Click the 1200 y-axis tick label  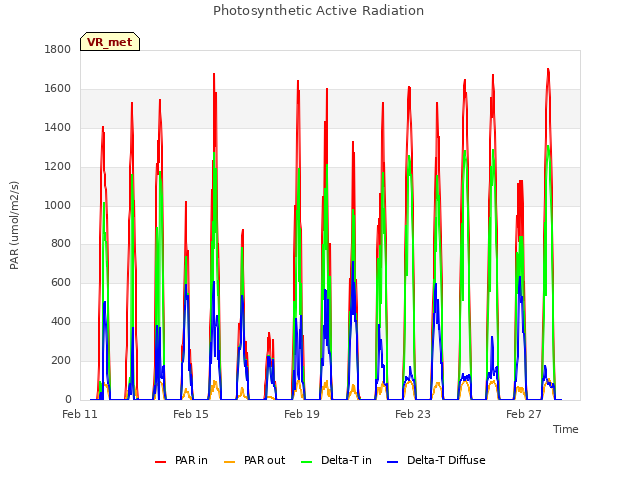(58, 167)
